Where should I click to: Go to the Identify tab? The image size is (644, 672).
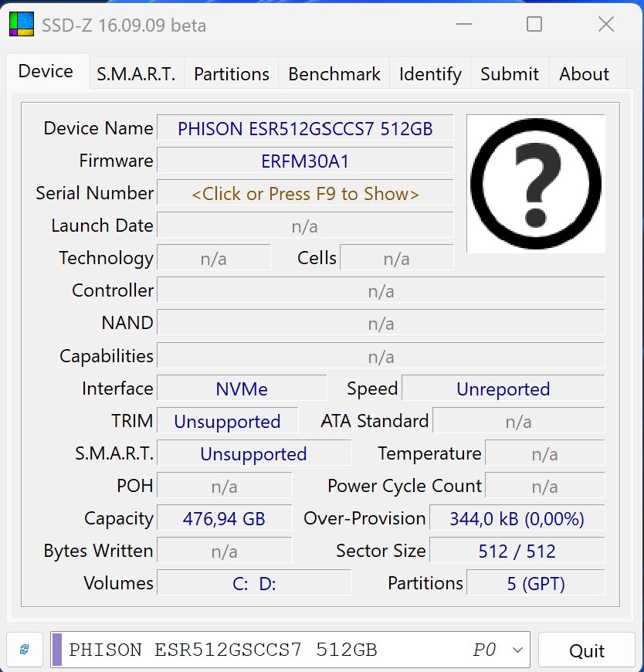430,74
